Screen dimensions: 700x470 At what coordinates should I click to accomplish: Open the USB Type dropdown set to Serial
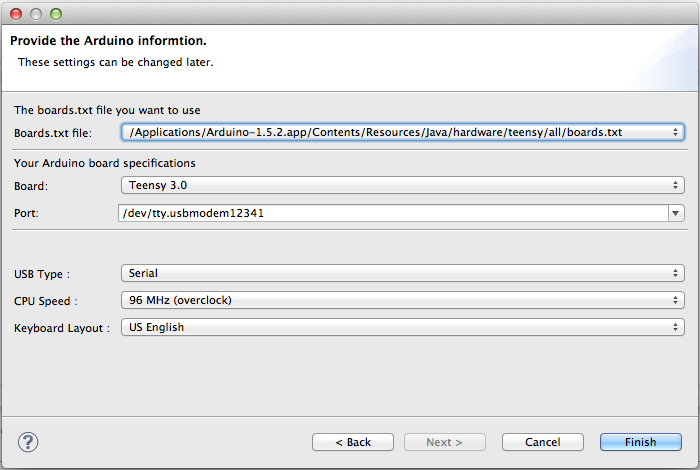click(401, 273)
